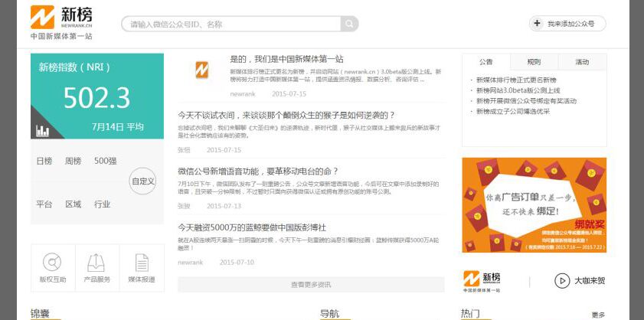Viewport: 644px width, 320px height.
Task: Open the 500强 ranking
Action: [x=106, y=161]
